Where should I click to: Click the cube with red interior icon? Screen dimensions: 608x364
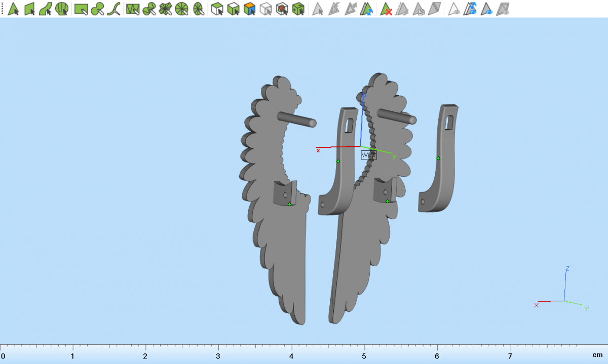(282, 9)
